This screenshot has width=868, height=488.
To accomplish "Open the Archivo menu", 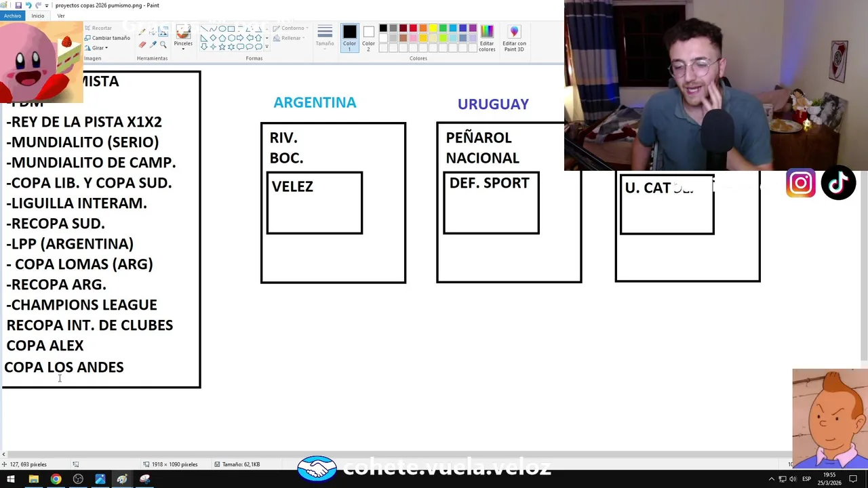I will [12, 16].
